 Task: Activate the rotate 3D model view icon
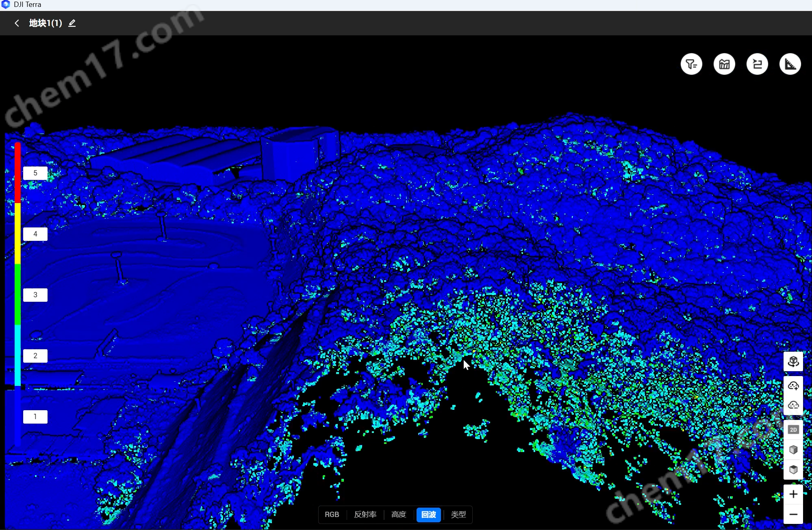pos(793,361)
